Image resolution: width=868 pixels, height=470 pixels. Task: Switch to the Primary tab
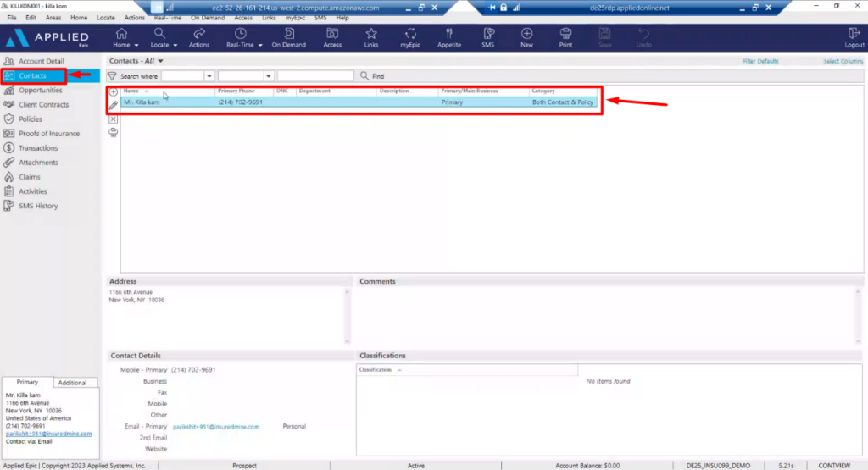(27, 382)
